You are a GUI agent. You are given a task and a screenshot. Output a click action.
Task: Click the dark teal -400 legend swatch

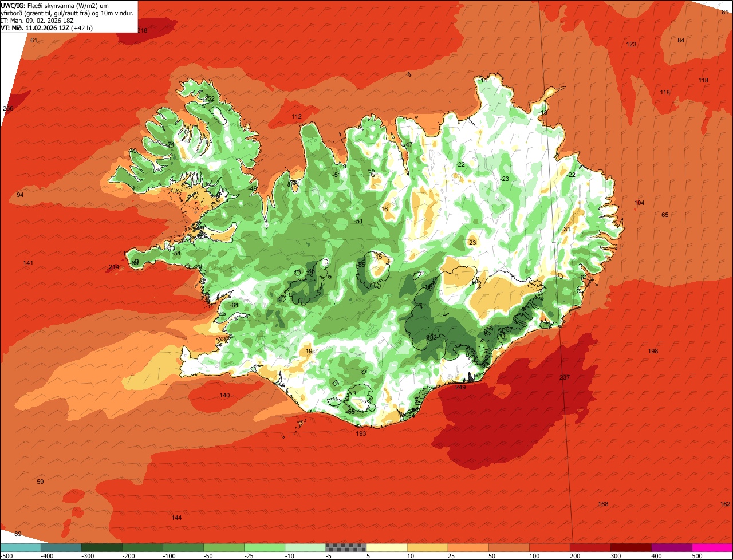coord(61,547)
